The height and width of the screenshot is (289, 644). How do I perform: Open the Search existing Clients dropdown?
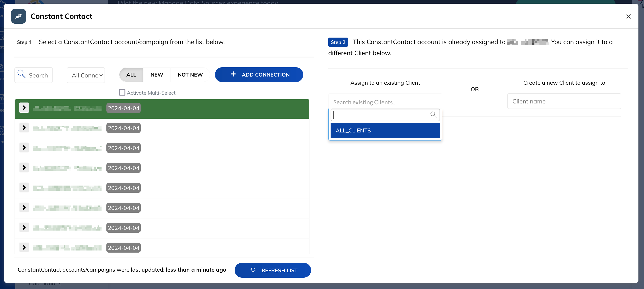coord(385,102)
